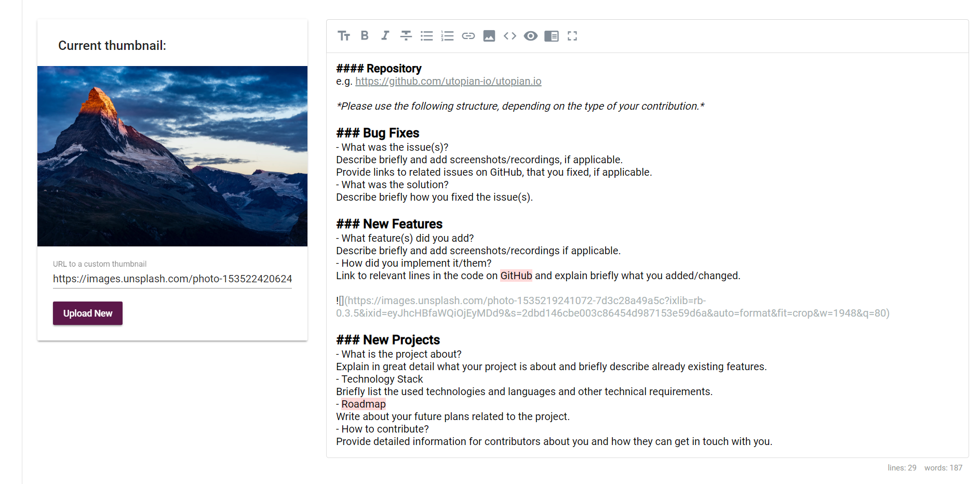Click the Upload New button

point(88,313)
